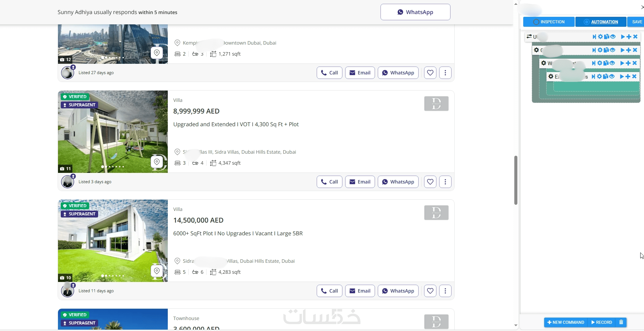Save the 14,500,000 AED villa to favorites

tap(430, 291)
